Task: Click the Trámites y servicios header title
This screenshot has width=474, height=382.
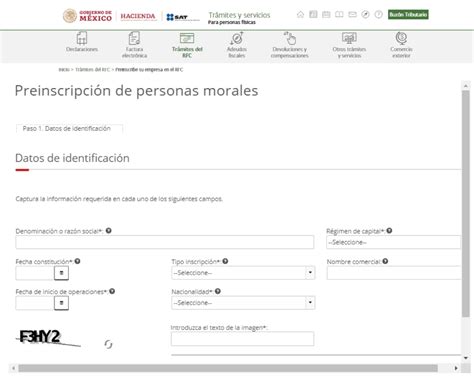Action: (239, 15)
